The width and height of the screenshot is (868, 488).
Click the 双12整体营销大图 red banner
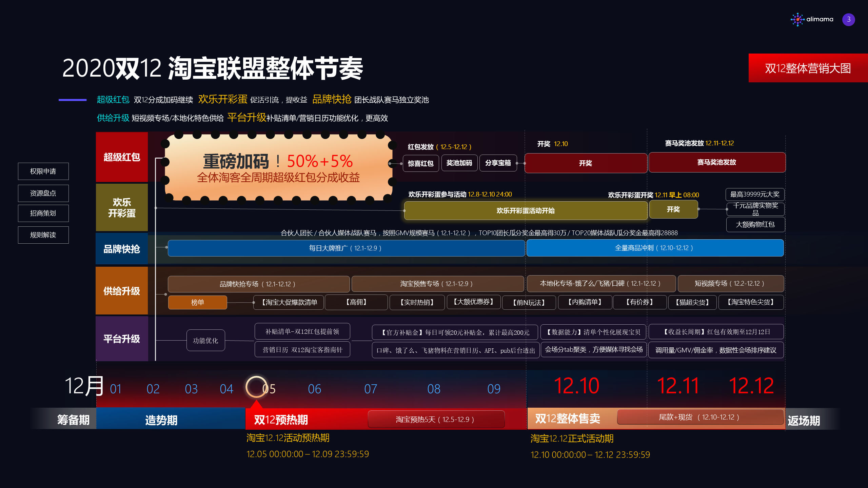808,68
